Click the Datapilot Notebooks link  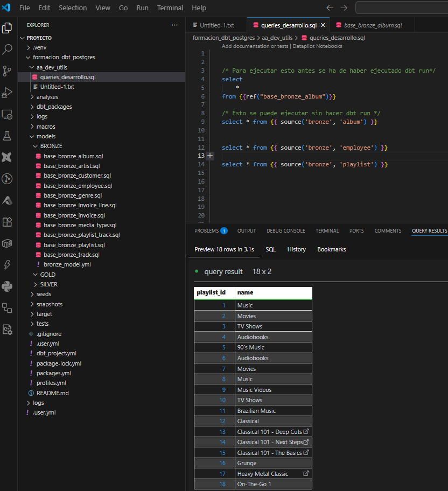317,46
